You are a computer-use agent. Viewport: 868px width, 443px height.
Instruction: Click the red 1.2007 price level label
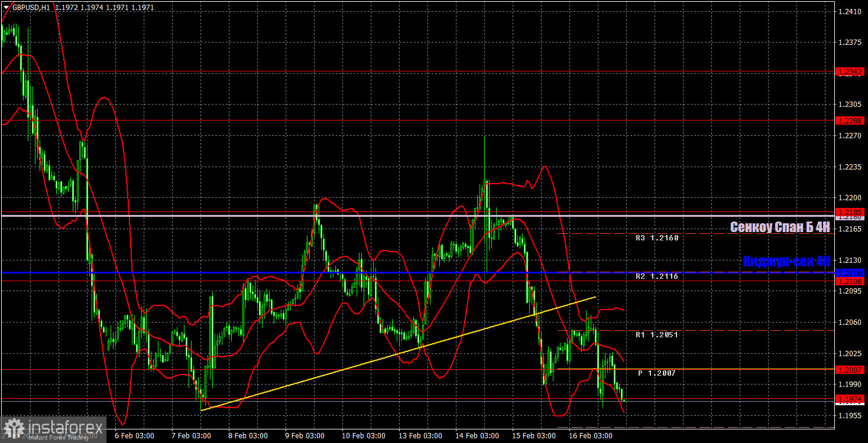click(x=851, y=370)
